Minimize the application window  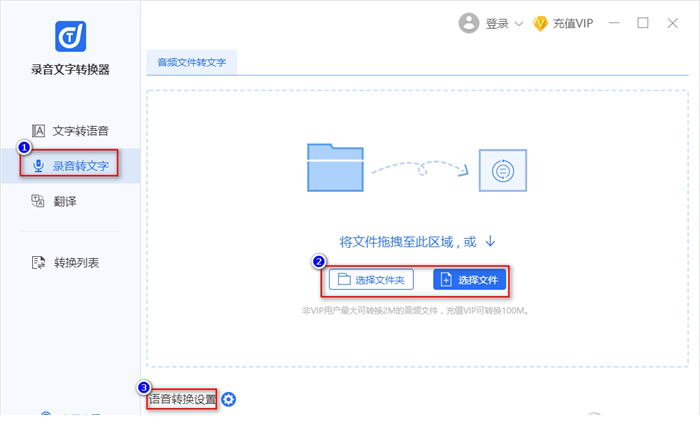(614, 23)
